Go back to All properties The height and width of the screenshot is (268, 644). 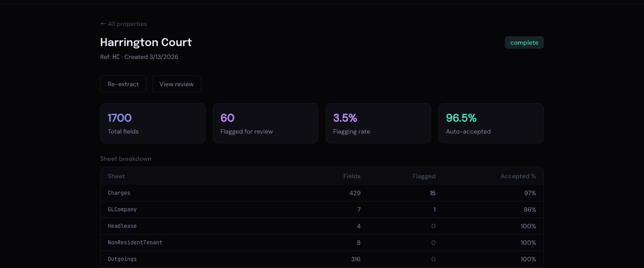pos(123,24)
